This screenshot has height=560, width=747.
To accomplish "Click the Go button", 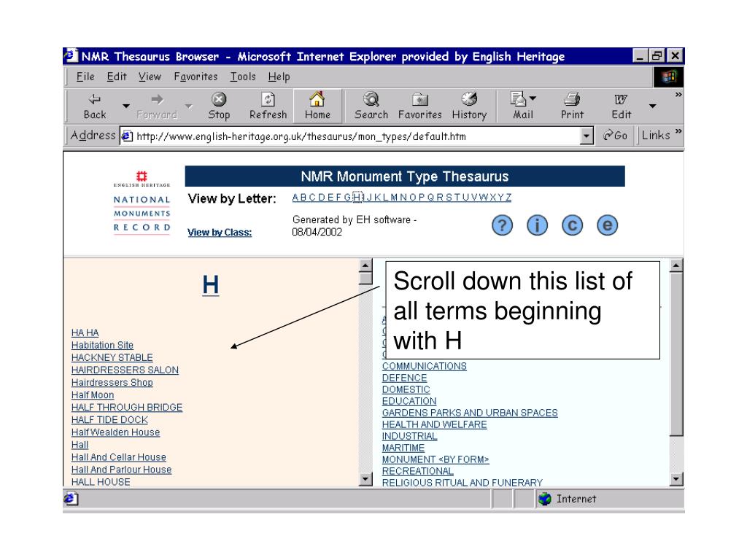I will [615, 136].
